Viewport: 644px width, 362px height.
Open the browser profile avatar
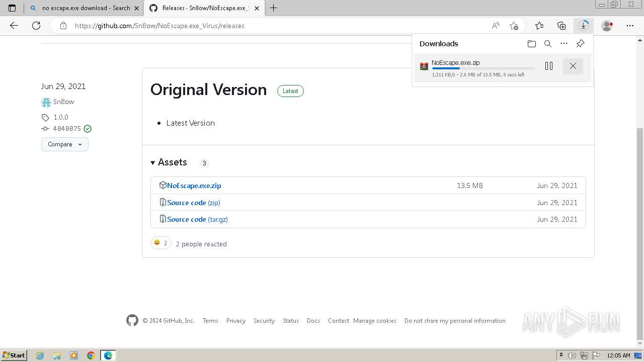[607, 26]
